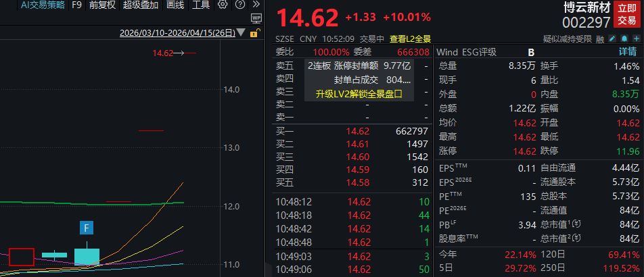The width and height of the screenshot is (644, 277).
Task: Open AI交易策略 menu item
Action: point(43,5)
